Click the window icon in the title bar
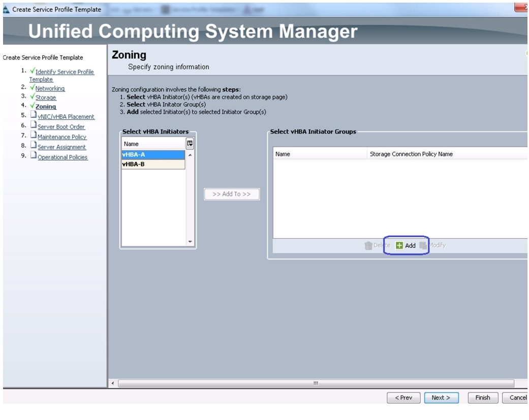The width and height of the screenshot is (529, 420). (6, 10)
